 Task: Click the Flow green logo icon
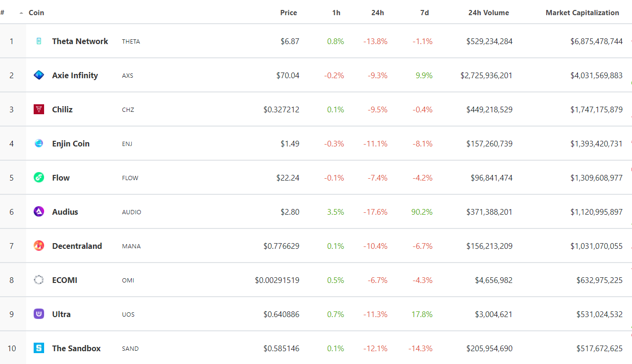click(x=39, y=178)
